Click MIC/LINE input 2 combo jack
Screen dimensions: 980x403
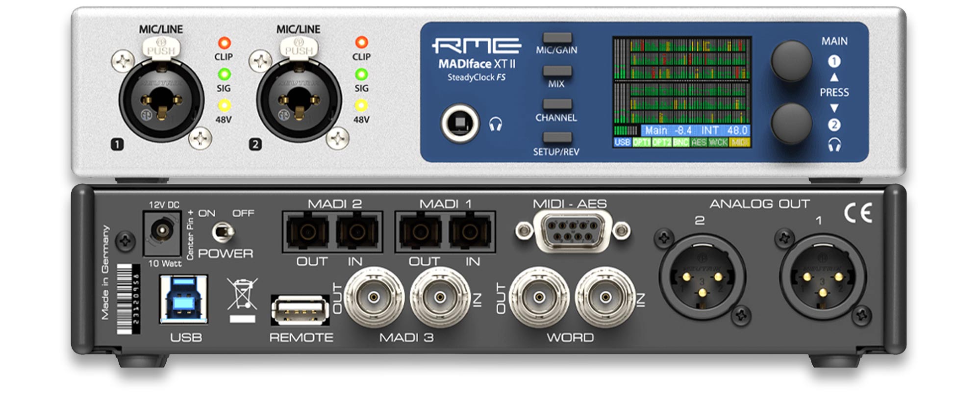click(x=299, y=100)
